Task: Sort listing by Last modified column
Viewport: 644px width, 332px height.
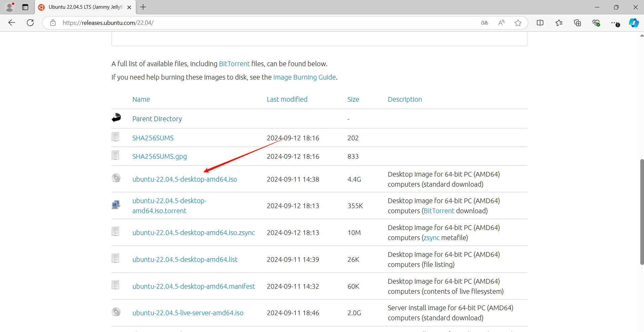Action: pos(287,99)
